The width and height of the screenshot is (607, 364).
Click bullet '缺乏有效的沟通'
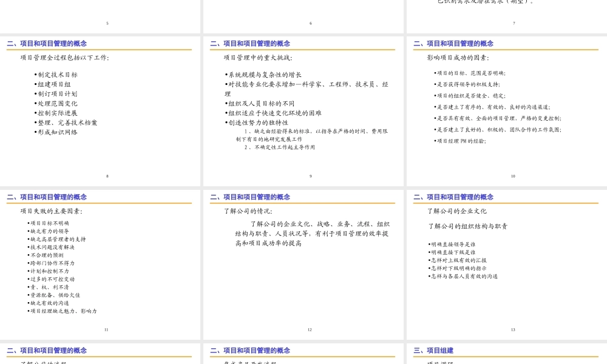[x=49, y=303]
